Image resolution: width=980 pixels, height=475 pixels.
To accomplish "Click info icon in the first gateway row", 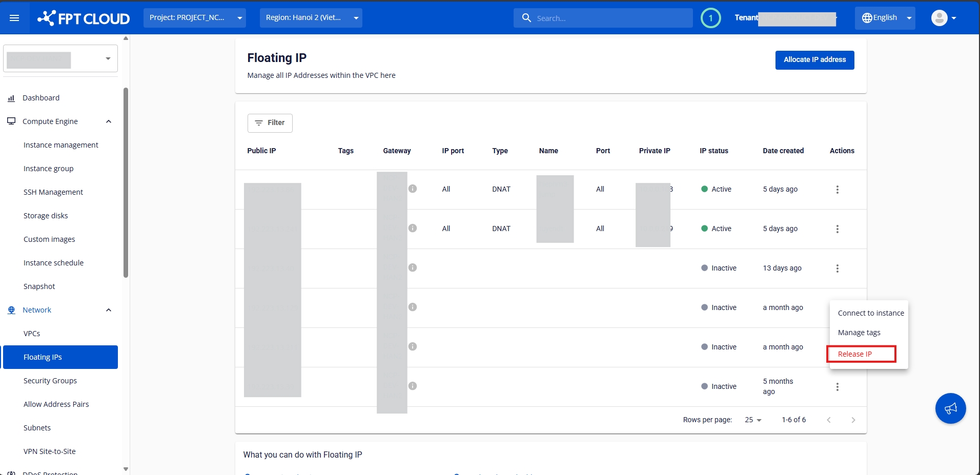I will coord(413,189).
